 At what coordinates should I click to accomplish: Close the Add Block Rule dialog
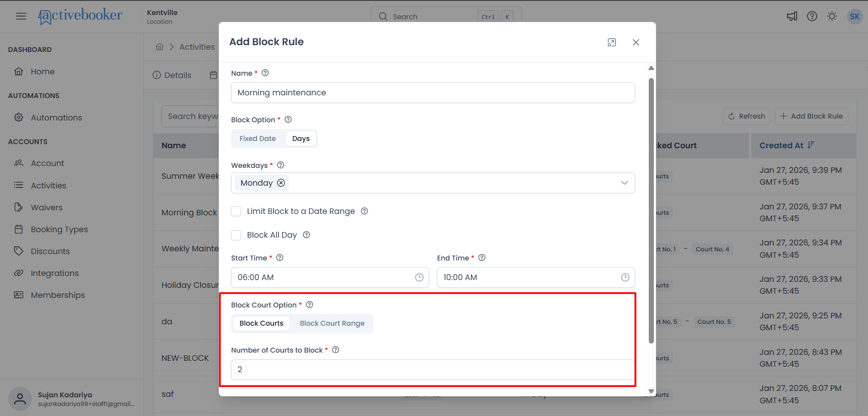click(636, 42)
